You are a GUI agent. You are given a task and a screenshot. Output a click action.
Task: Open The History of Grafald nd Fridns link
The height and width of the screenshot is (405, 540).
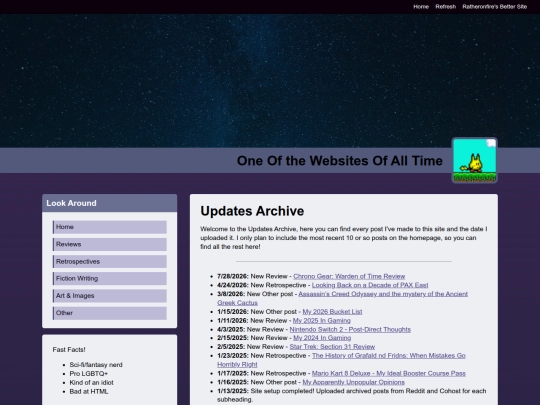(x=388, y=356)
